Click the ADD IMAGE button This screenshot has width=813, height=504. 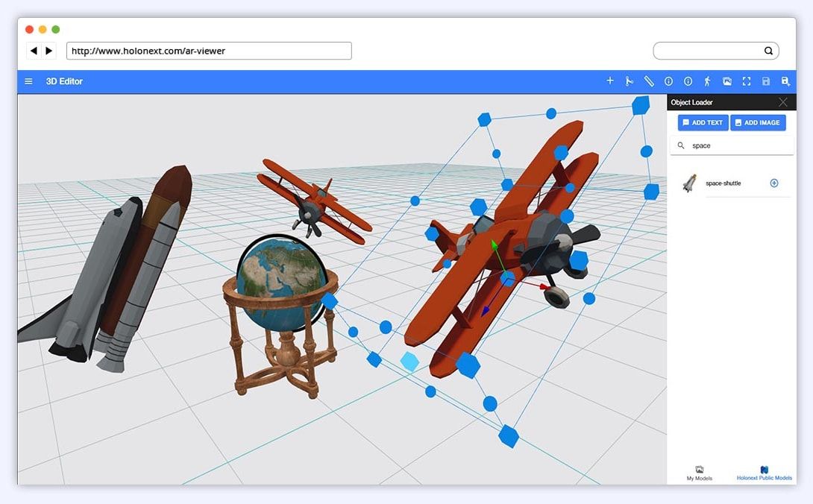click(758, 123)
